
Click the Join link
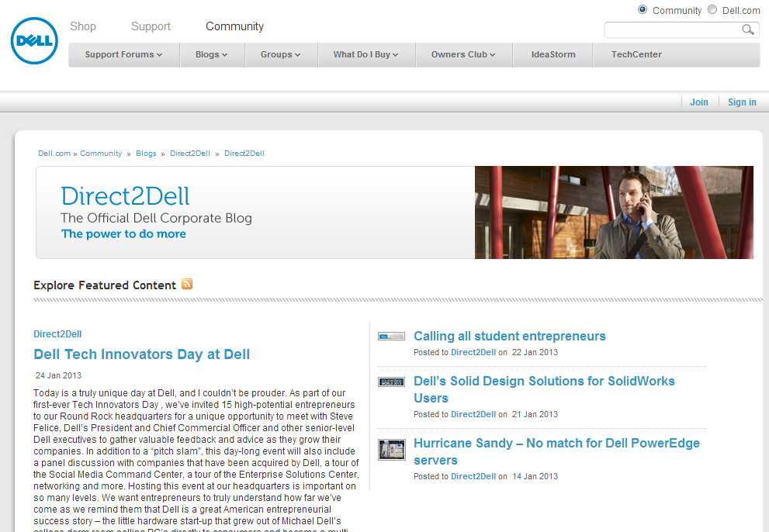(699, 102)
